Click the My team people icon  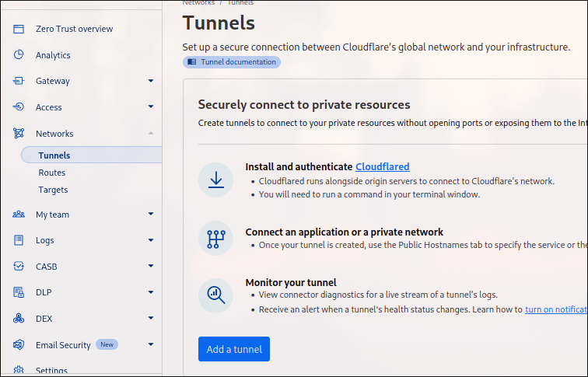[19, 215]
